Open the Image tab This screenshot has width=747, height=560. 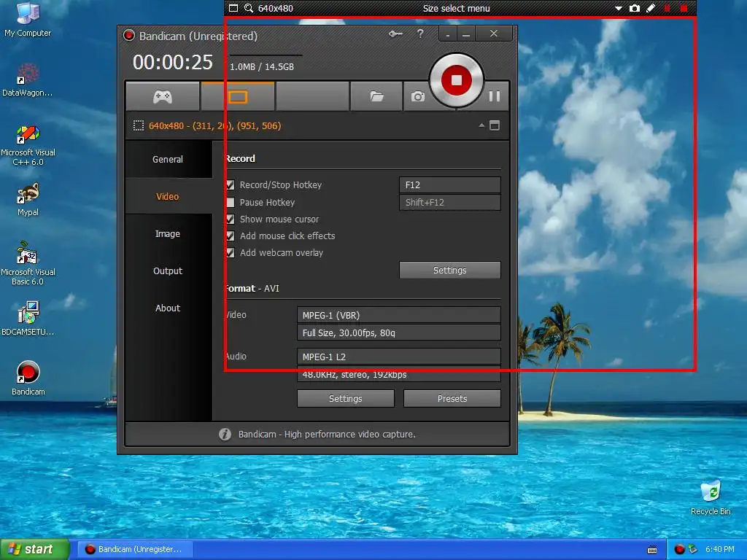click(168, 233)
